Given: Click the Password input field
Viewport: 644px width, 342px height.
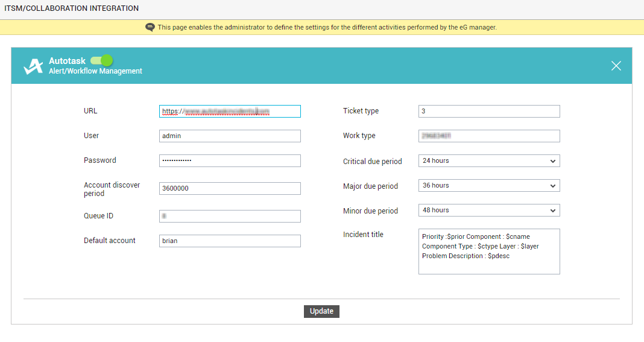Looking at the screenshot, I should (230, 160).
